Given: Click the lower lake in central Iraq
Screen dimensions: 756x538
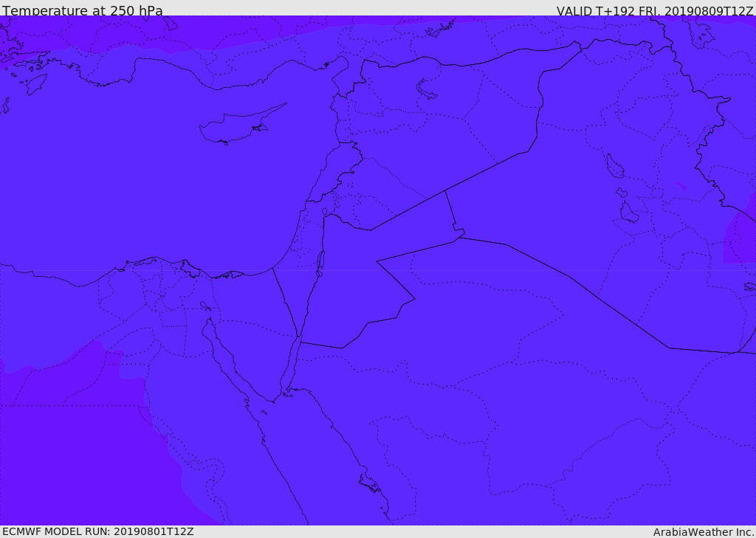Looking at the screenshot, I should point(628,213).
